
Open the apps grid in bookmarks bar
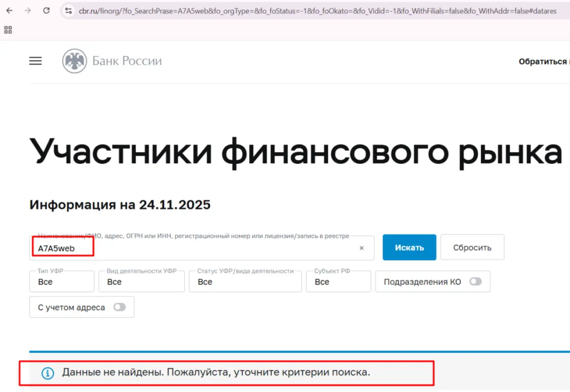8,30
